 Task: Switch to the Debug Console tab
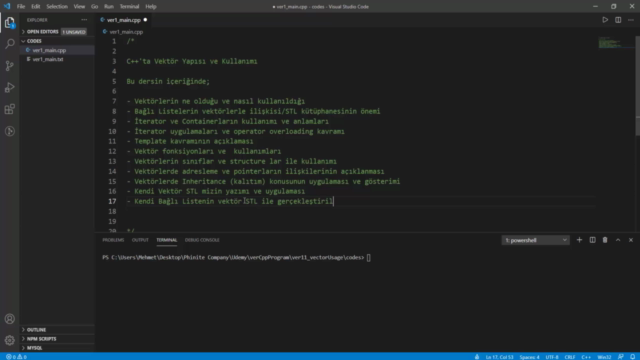202,240
